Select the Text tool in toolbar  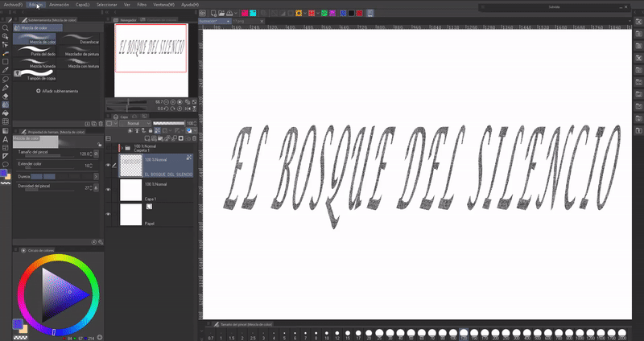click(x=6, y=138)
